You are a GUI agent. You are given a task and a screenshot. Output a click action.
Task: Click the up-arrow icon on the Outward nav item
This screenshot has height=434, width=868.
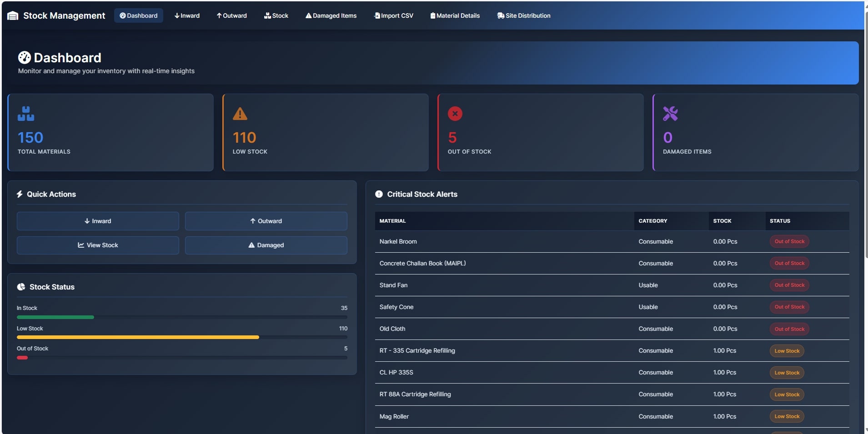click(220, 15)
